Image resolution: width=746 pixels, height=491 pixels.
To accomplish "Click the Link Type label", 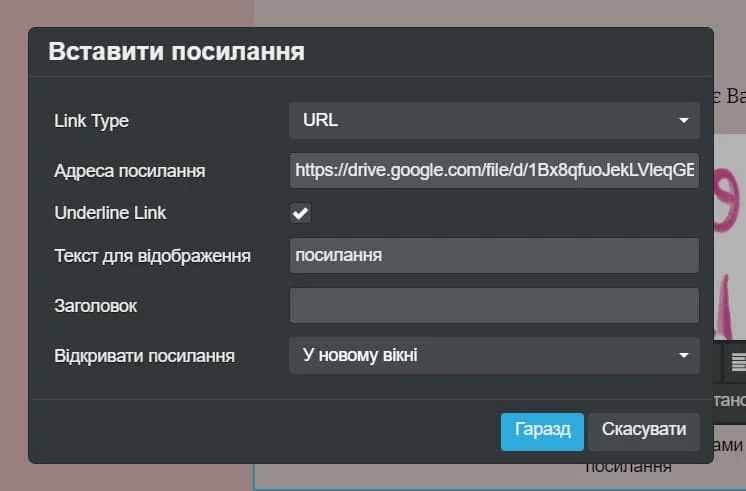I will [x=91, y=121].
